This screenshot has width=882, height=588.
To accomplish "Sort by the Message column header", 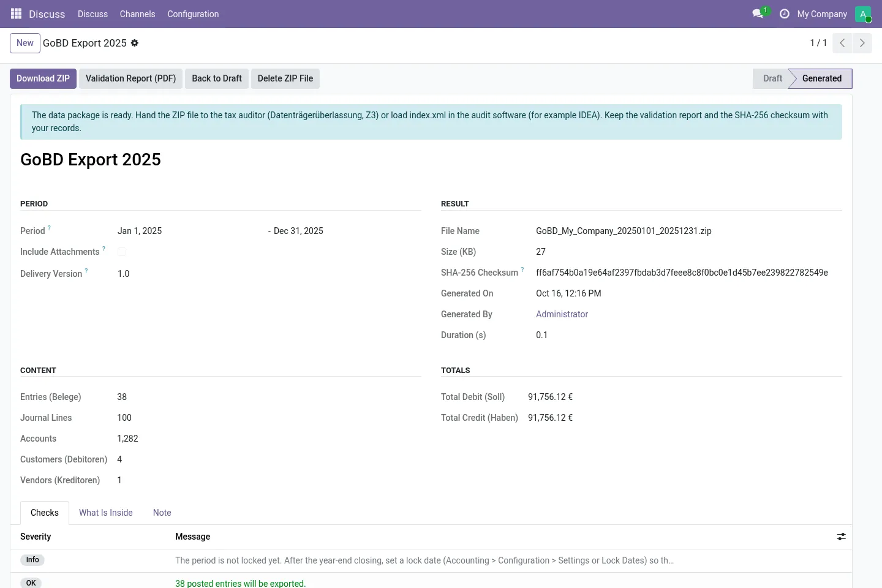I will coord(192,537).
